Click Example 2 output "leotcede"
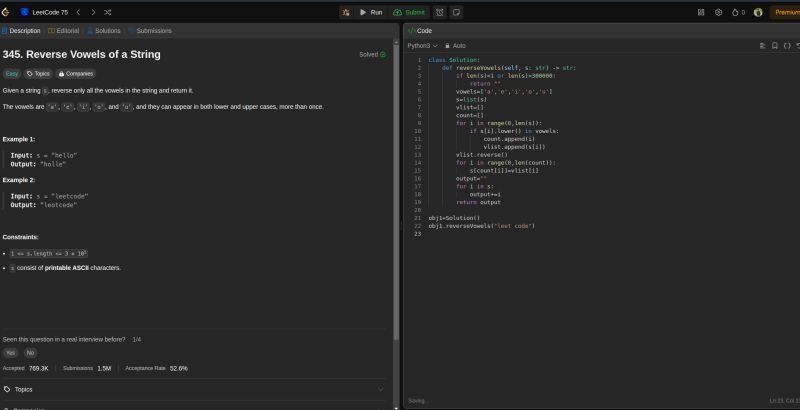This screenshot has height=410, width=800. 44,205
